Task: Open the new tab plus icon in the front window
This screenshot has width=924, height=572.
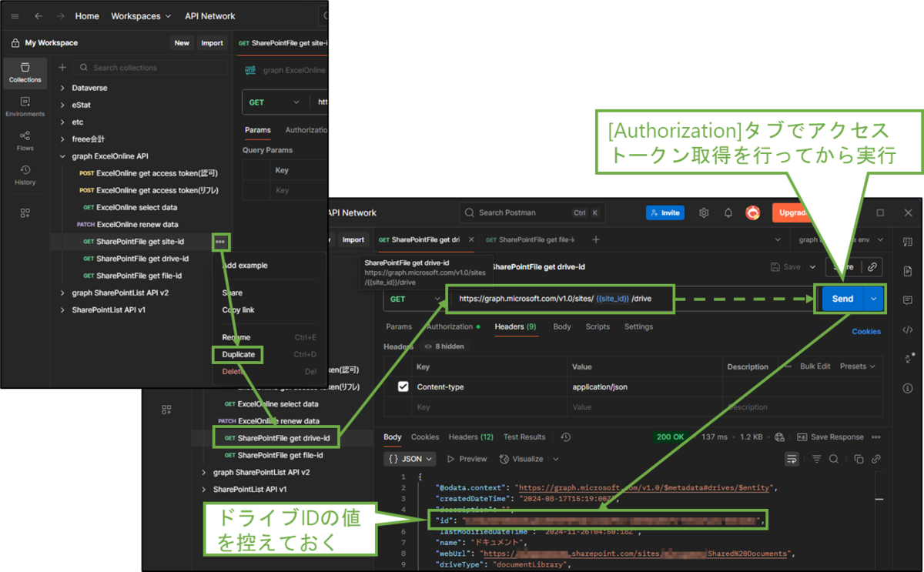Action: [x=595, y=239]
